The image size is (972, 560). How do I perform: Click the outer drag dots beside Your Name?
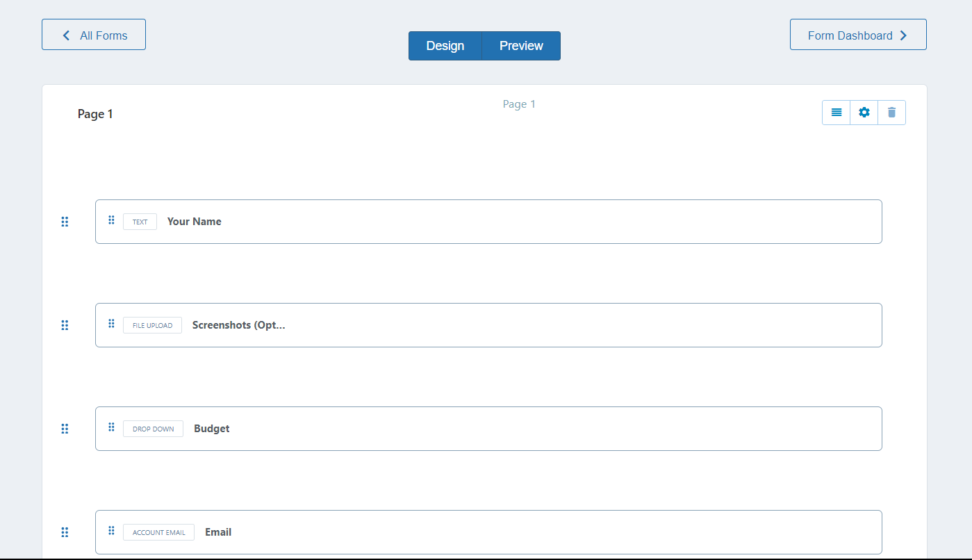tap(65, 222)
